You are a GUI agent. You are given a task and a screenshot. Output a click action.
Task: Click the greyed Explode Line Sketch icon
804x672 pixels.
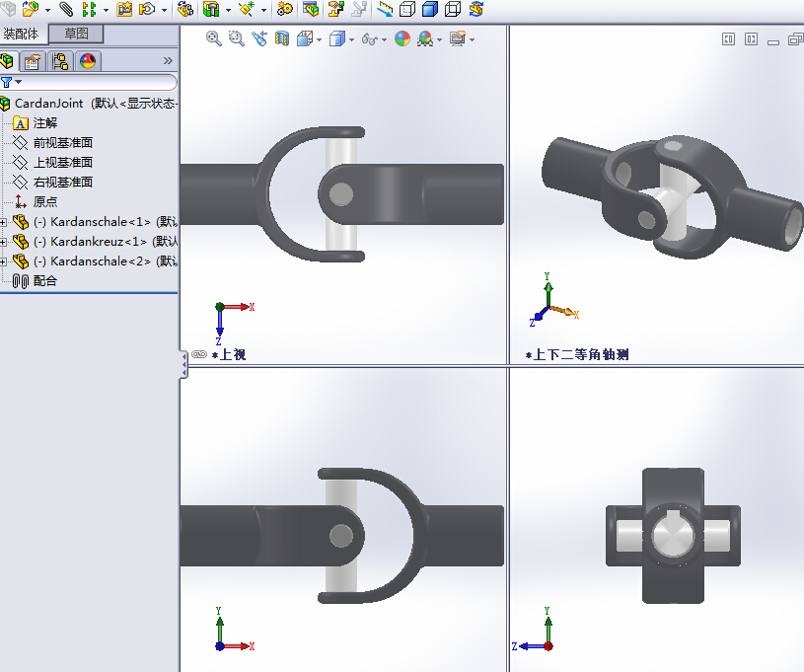point(359,9)
